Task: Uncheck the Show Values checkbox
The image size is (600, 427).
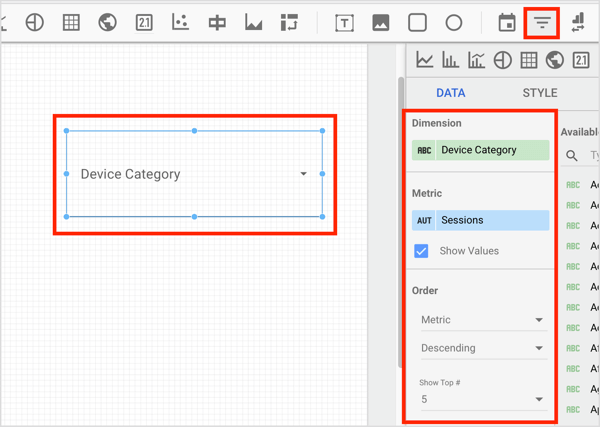Action: point(422,251)
